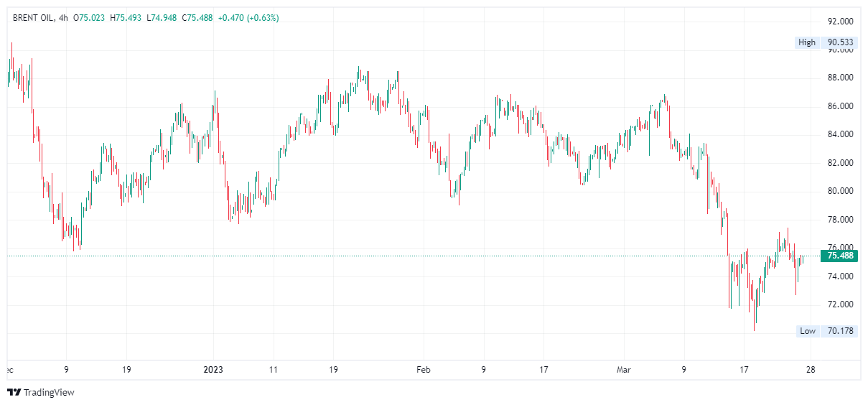The width and height of the screenshot is (868, 405).
Task: Click the High tag on price scale
Action: (x=807, y=42)
